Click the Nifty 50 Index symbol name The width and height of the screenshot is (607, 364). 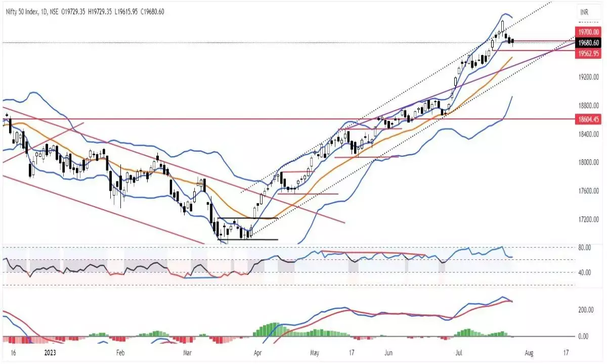21,9
